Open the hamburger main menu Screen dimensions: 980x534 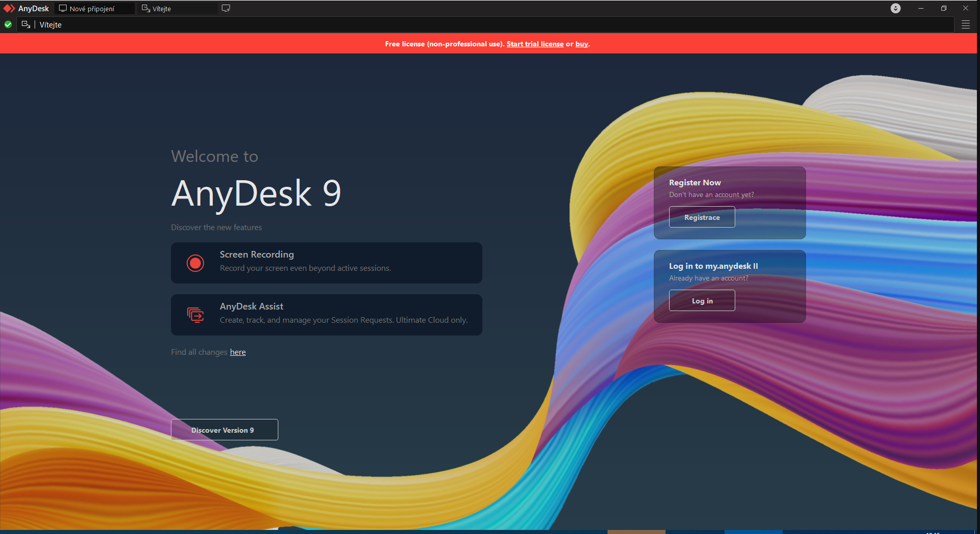click(x=966, y=24)
